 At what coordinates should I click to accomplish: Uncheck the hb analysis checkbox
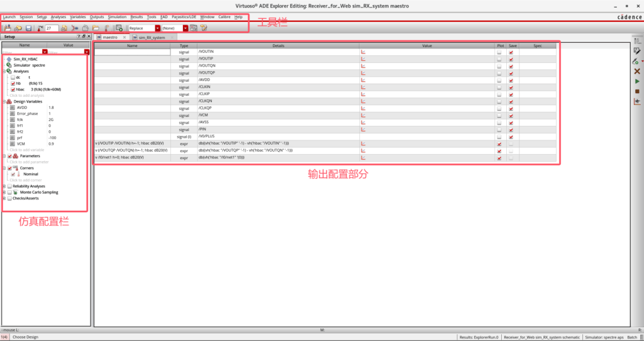point(13,83)
